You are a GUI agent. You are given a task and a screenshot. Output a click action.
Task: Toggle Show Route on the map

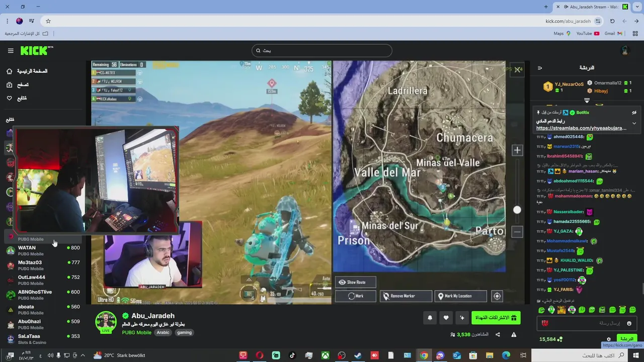pyautogui.click(x=355, y=282)
